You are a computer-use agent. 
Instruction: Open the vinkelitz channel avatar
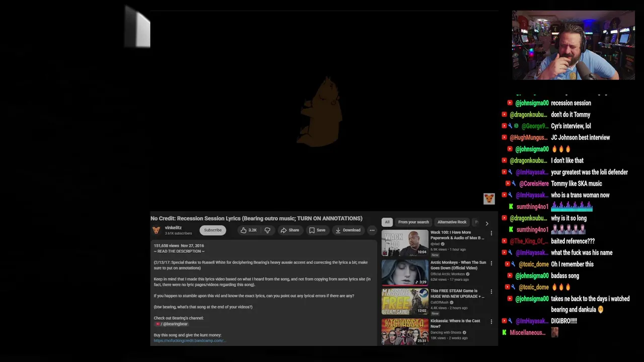click(156, 230)
